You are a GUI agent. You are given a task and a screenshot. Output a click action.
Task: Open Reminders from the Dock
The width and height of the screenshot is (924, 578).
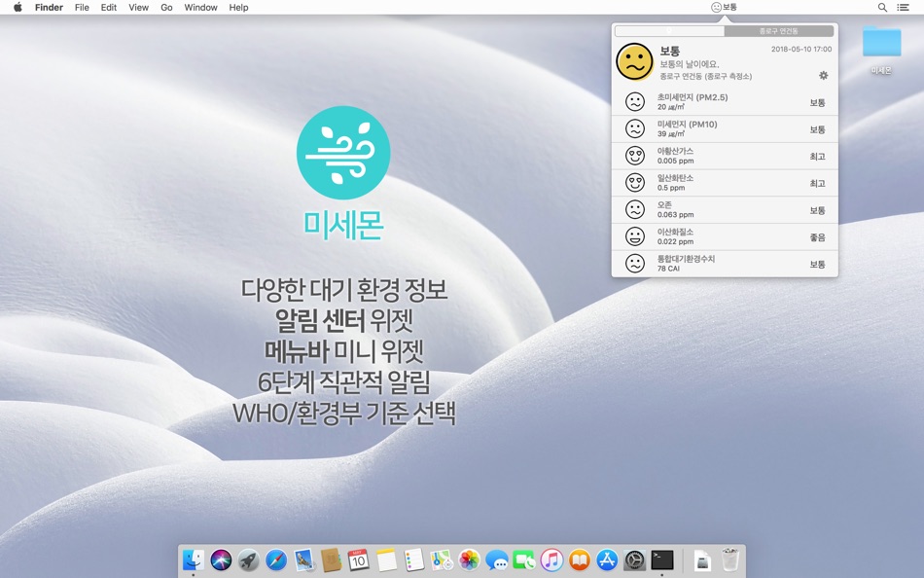coord(413,560)
